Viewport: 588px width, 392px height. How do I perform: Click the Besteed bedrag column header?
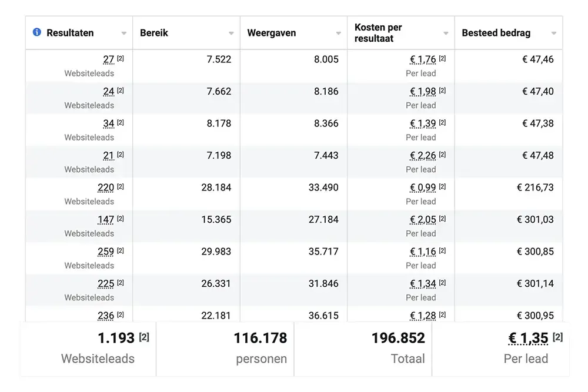click(x=509, y=33)
